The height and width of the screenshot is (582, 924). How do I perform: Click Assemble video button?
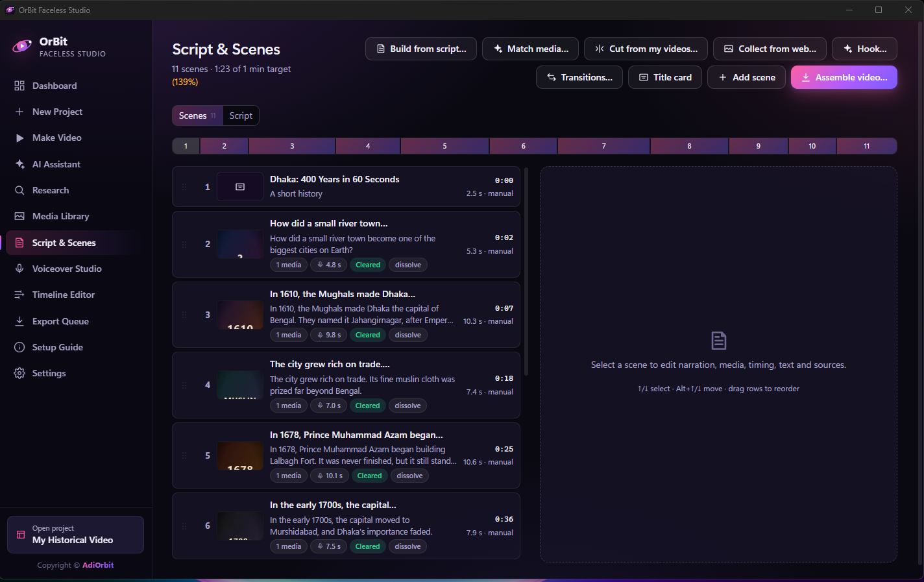click(844, 77)
